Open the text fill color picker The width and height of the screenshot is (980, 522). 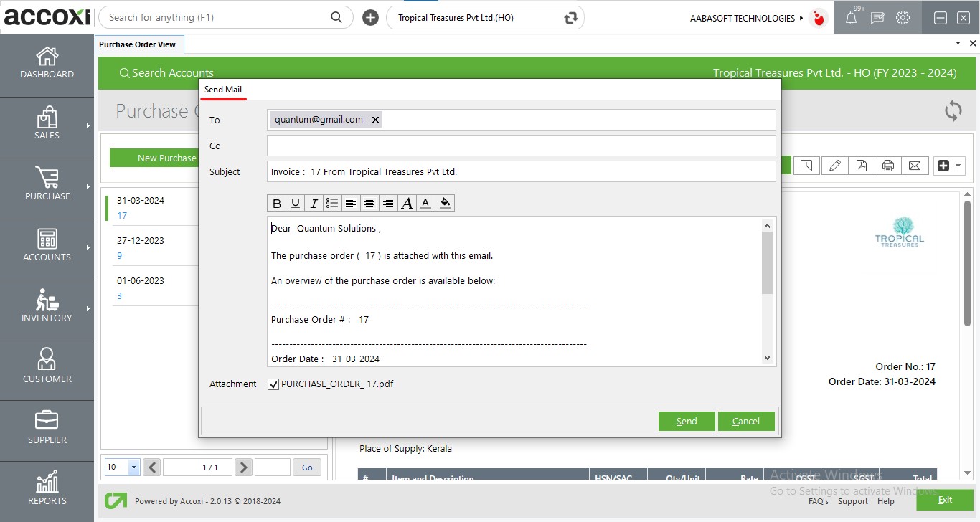(x=445, y=204)
